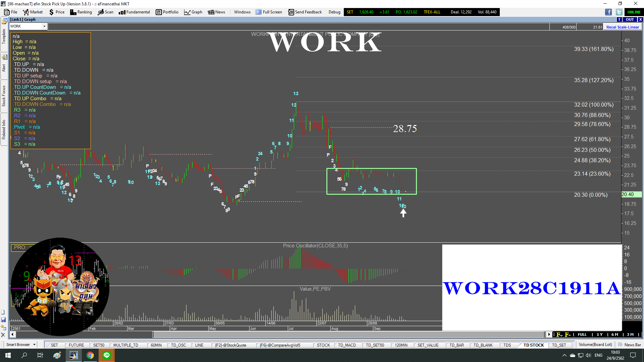Image resolution: width=644 pixels, height=362 pixels.
Task: Click the X icon at sidebar bottom
Action: (3, 335)
